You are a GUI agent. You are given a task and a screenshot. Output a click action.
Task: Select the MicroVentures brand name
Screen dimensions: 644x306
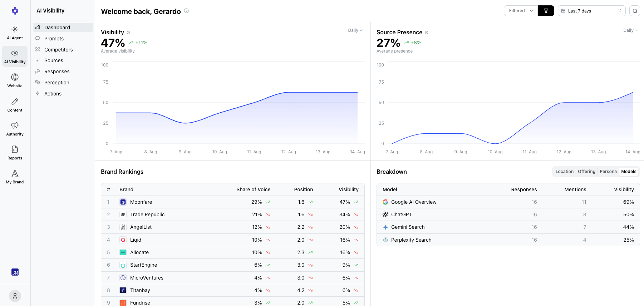pos(147,278)
